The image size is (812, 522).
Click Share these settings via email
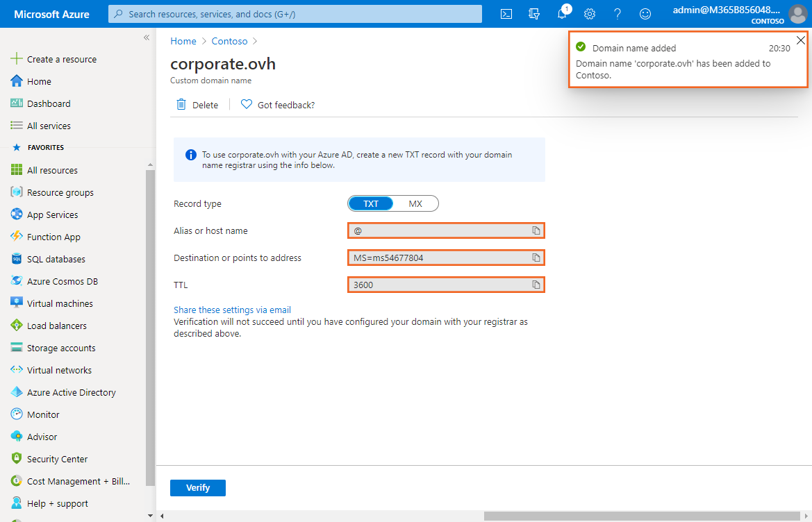[x=232, y=310]
